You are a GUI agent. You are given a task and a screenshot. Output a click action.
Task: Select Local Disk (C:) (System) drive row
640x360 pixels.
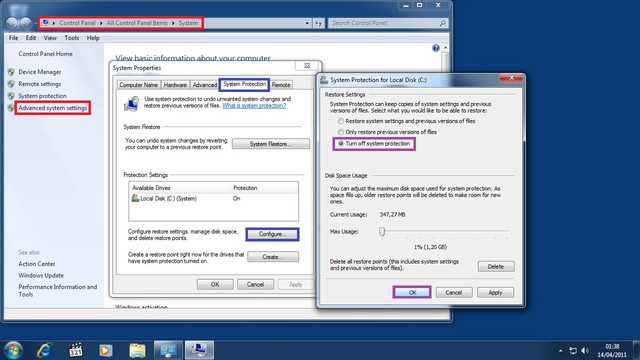point(213,199)
